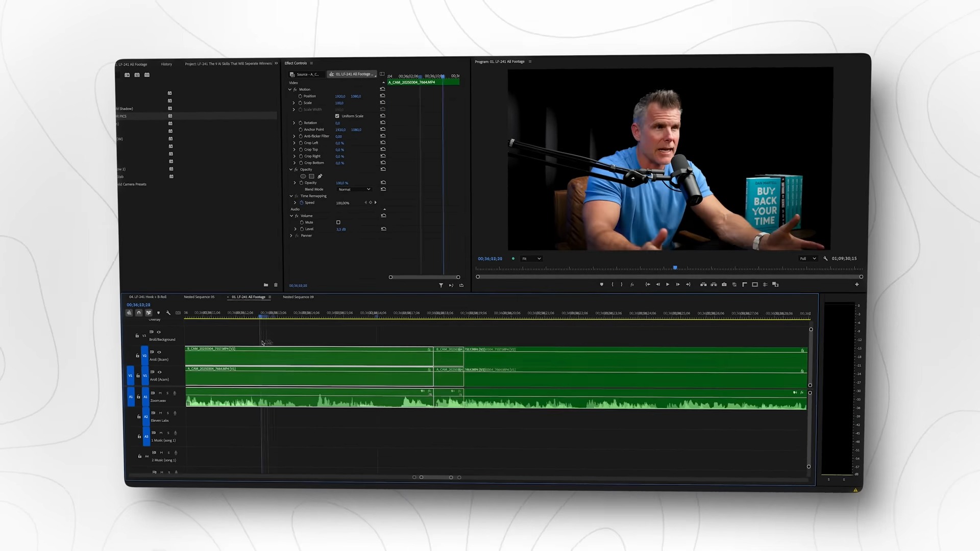Open the Blend Mode dropdown
The width and height of the screenshot is (980, 551).
pyautogui.click(x=354, y=189)
